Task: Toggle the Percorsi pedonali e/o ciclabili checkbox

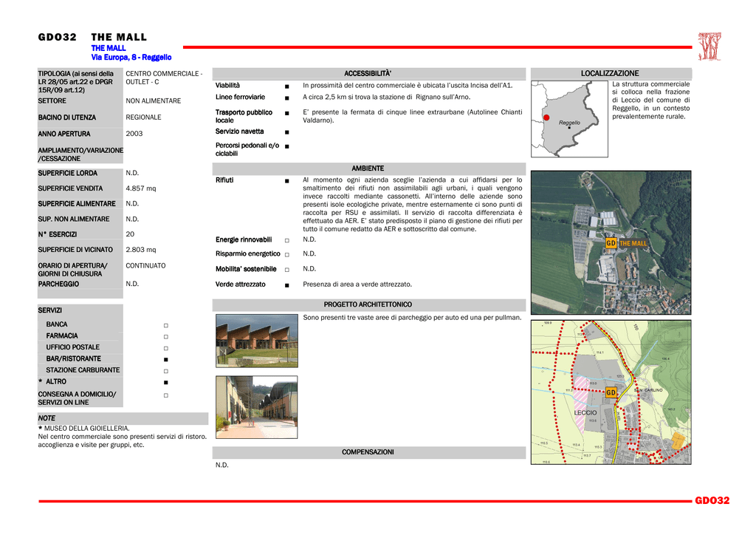Action: tap(287, 146)
